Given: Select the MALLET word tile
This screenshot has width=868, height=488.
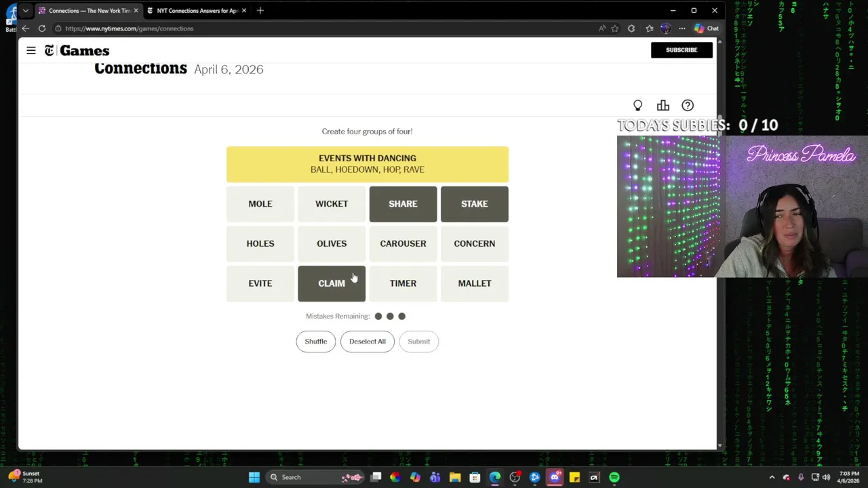Looking at the screenshot, I should 475,283.
